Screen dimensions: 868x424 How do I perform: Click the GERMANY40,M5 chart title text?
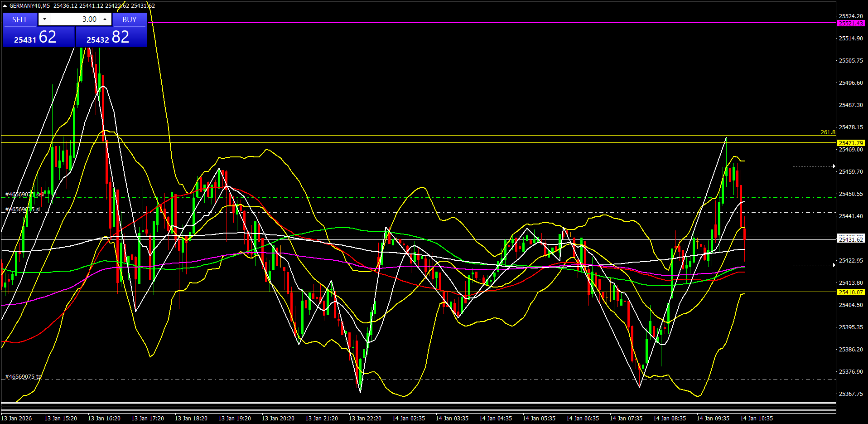click(29, 6)
